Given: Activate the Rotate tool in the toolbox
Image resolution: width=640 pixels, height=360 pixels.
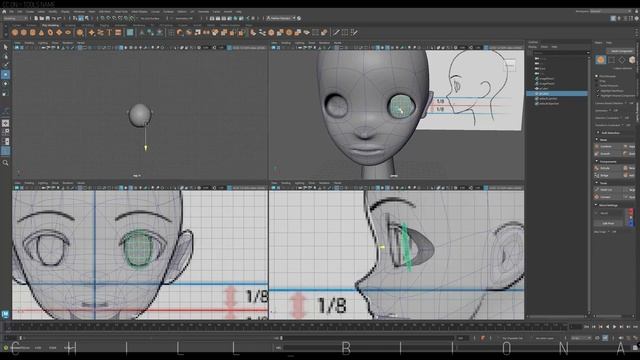Looking at the screenshot, I should [x=5, y=84].
